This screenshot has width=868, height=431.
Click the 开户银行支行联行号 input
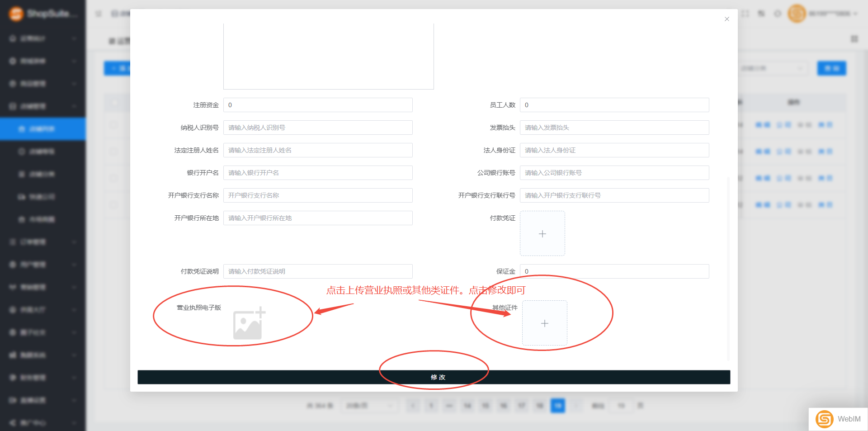click(614, 195)
